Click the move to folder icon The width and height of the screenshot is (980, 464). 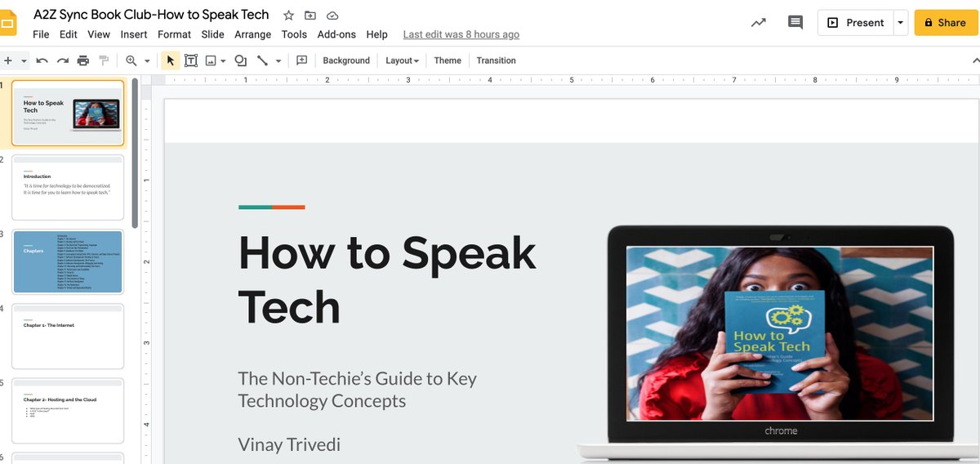310,16
